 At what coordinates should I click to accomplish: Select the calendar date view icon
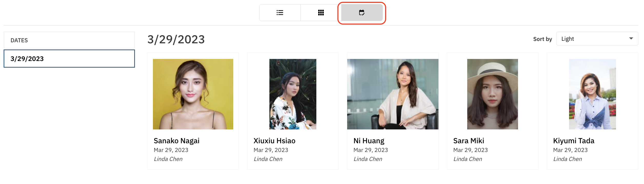[362, 13]
